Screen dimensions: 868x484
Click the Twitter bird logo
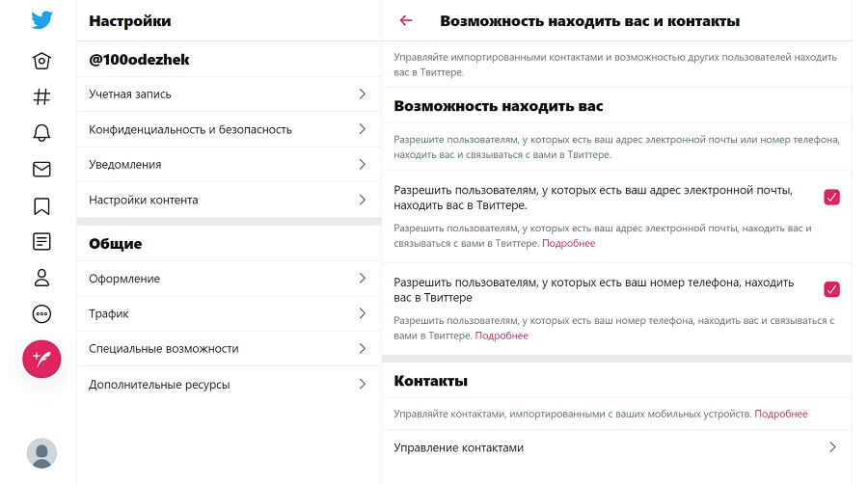click(x=41, y=20)
